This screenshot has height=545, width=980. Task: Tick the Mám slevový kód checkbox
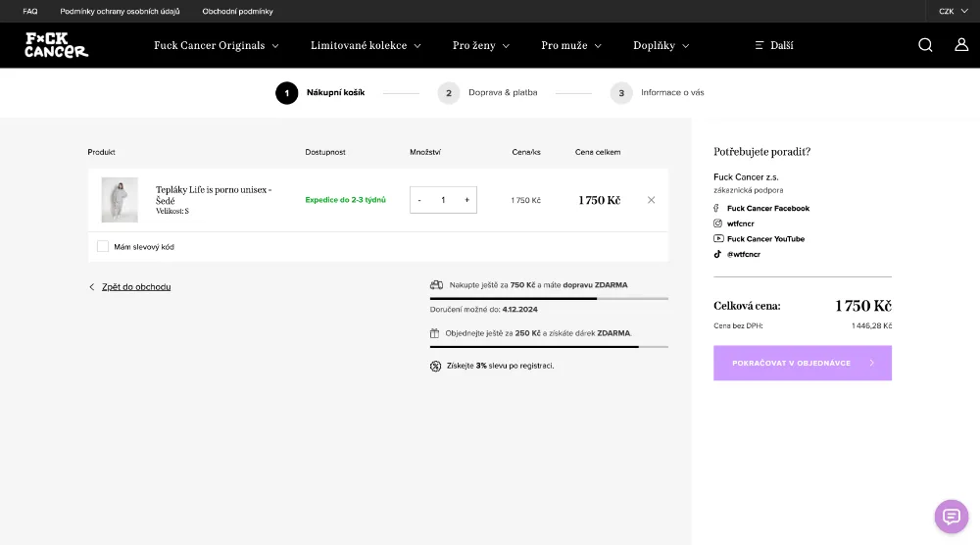pos(103,246)
